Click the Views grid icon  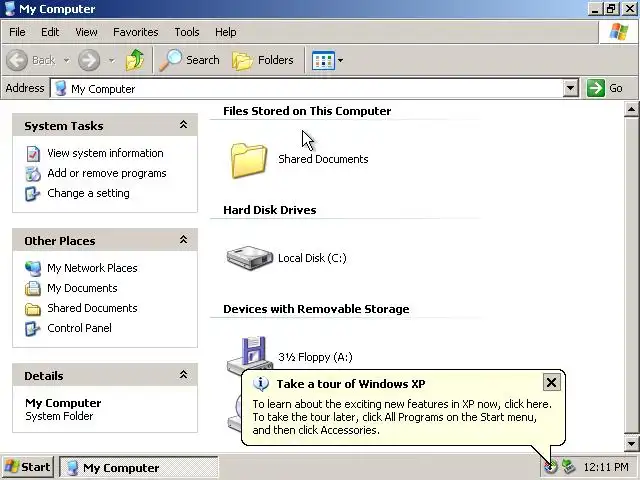click(x=323, y=60)
